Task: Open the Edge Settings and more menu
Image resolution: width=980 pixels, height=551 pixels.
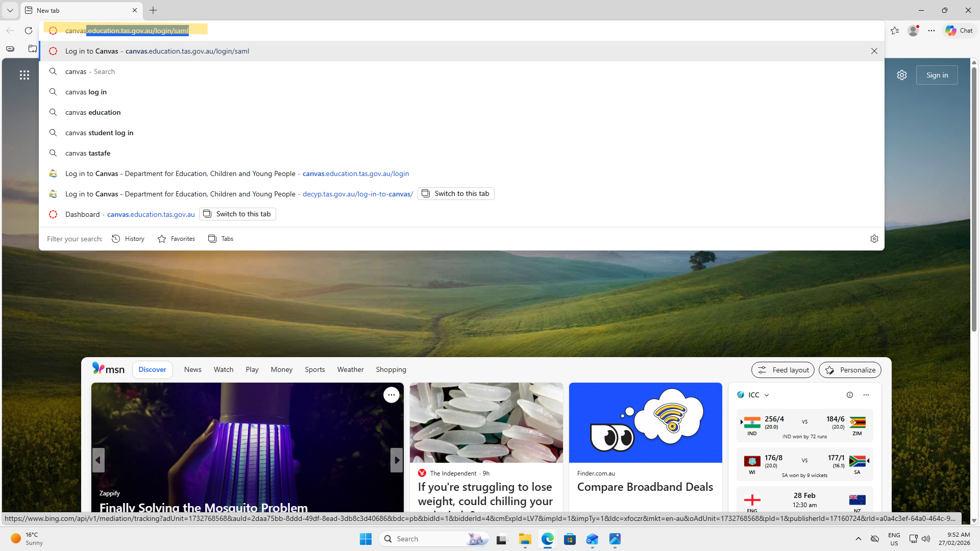Action: tap(932, 31)
